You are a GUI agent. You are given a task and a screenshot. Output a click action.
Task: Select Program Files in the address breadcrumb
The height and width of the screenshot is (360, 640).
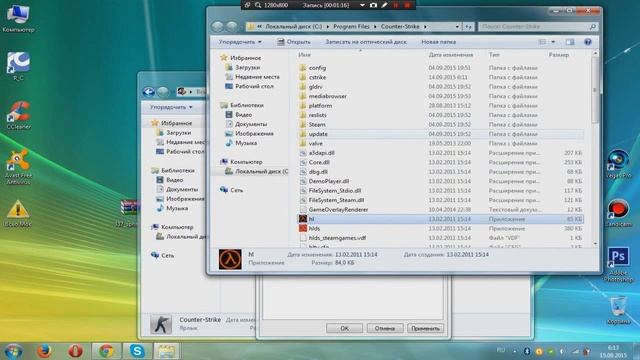(x=351, y=27)
